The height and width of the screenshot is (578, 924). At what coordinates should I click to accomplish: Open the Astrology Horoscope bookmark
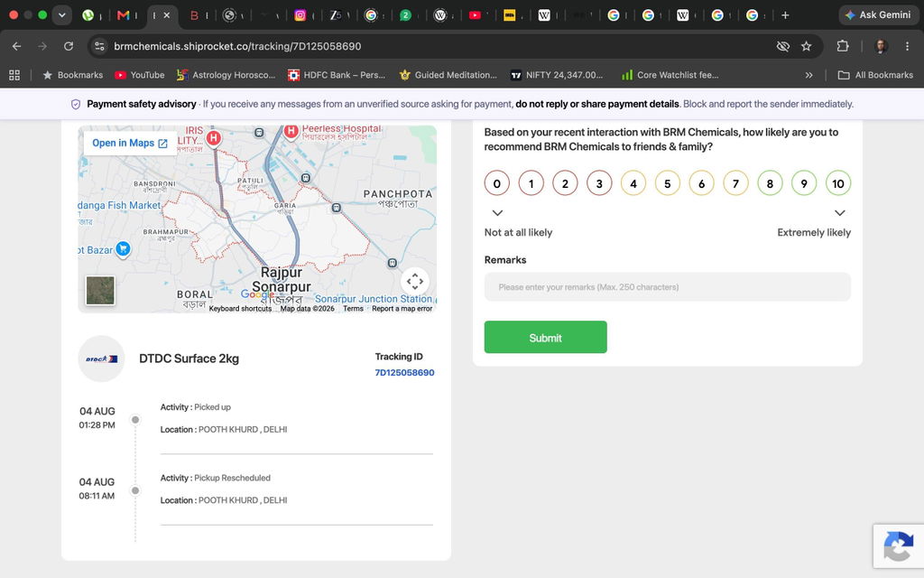(226, 75)
